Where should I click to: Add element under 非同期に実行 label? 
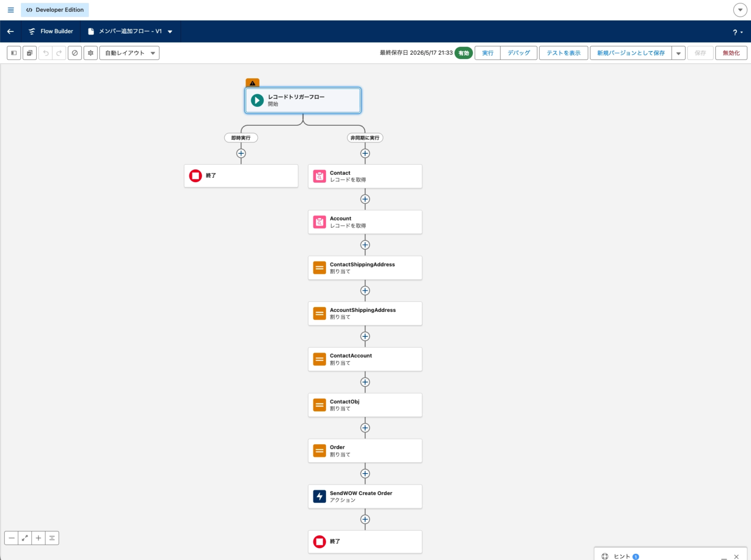point(365,153)
